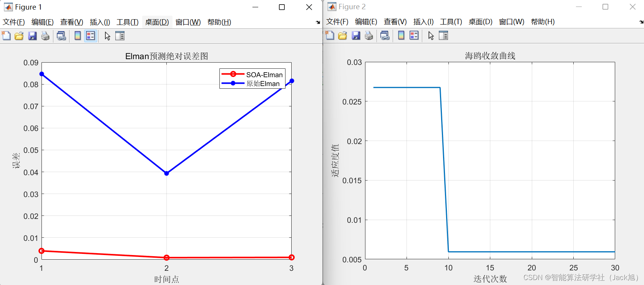
Task: Click title 海鸥收敛曲线
Action: pos(490,56)
